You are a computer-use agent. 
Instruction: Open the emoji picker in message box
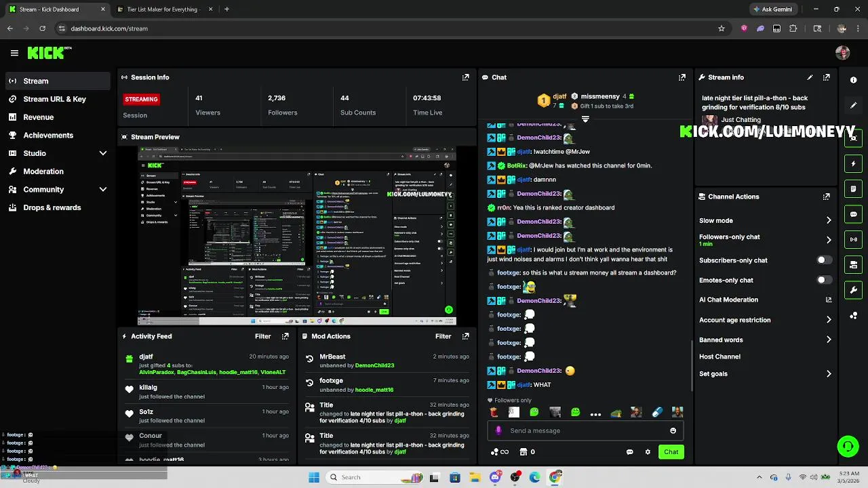pos(673,430)
